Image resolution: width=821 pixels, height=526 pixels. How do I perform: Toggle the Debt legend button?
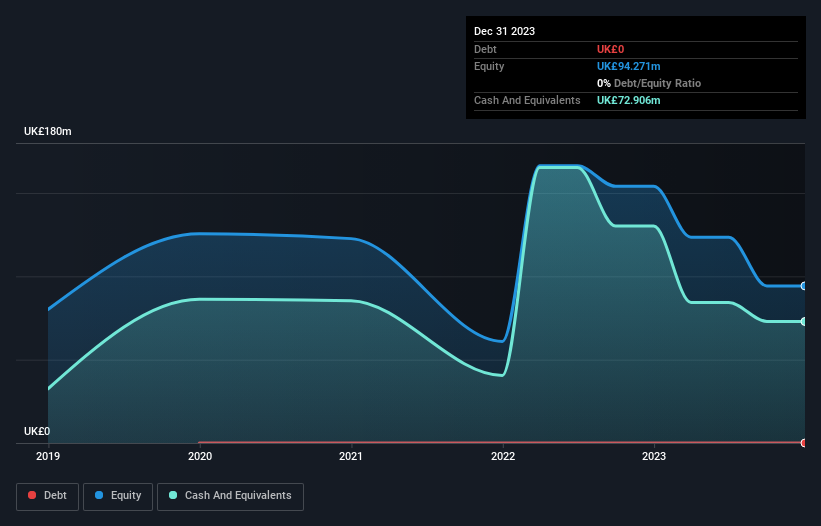48,496
